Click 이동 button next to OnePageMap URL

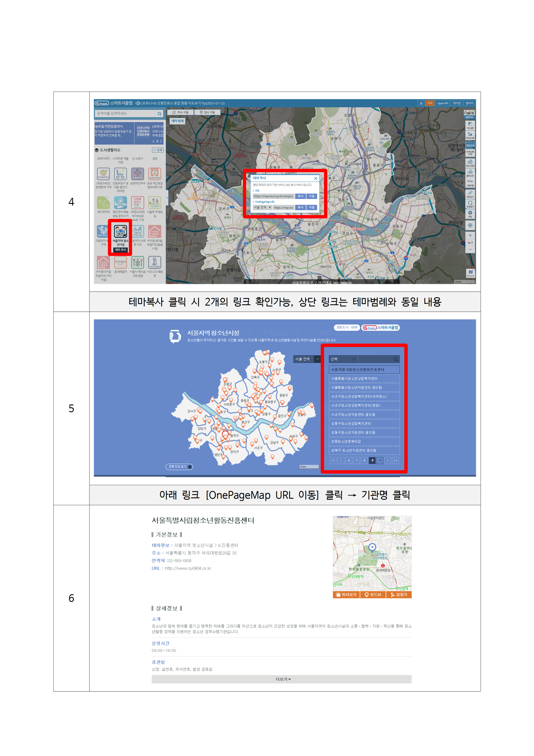click(311, 207)
